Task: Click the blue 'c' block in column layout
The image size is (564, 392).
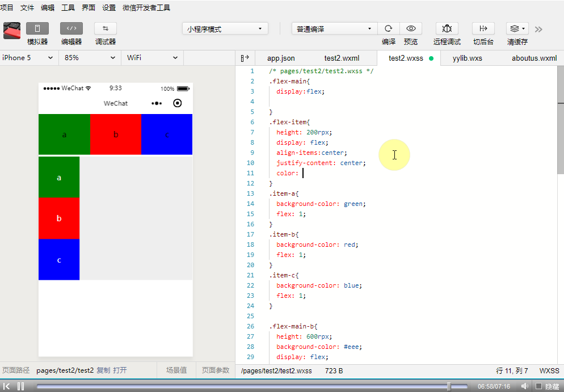Action: [x=59, y=259]
